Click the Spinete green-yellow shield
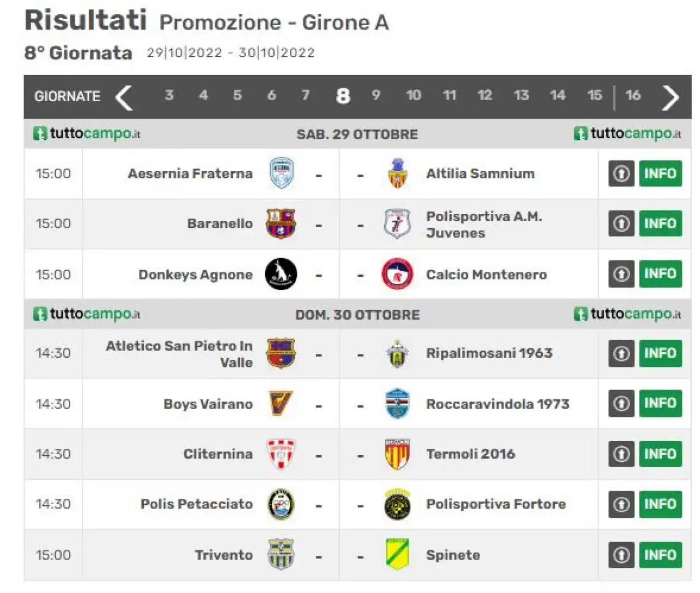This screenshot has width=700, height=593. coord(397,554)
